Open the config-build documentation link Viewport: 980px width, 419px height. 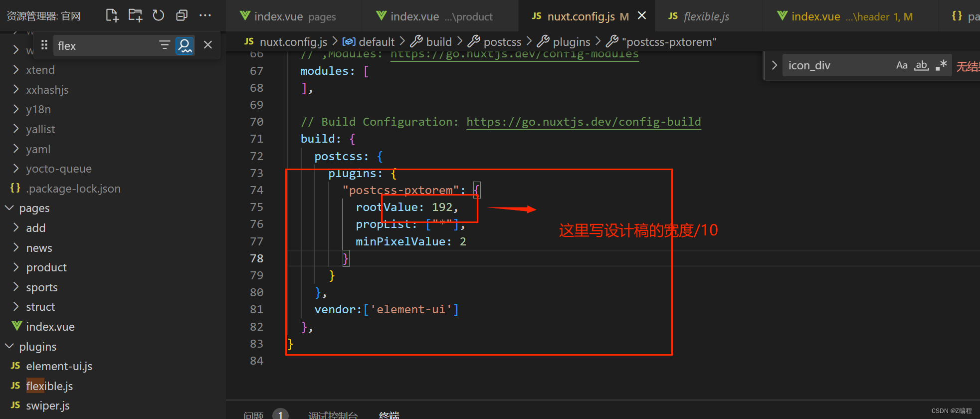[x=584, y=122]
